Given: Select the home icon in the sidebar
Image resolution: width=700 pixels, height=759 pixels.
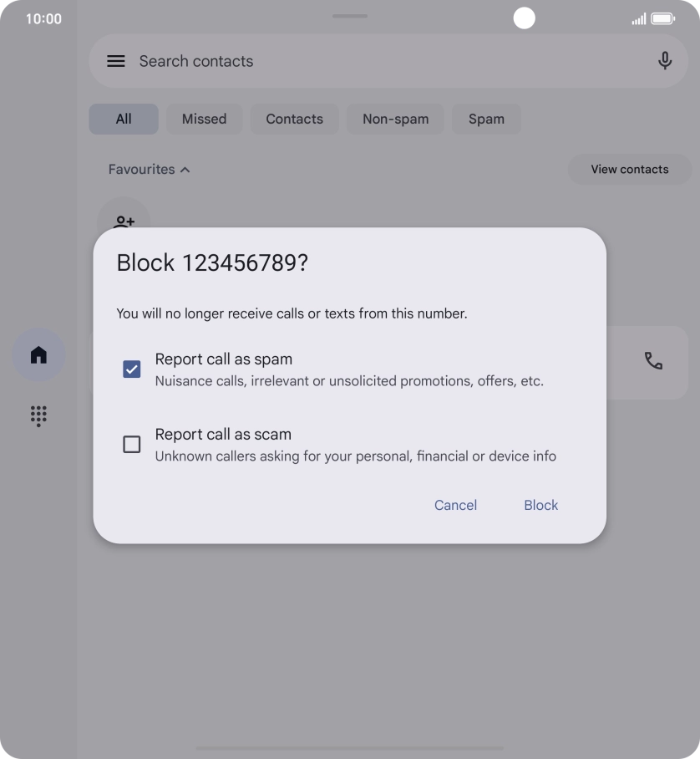Looking at the screenshot, I should [x=38, y=354].
